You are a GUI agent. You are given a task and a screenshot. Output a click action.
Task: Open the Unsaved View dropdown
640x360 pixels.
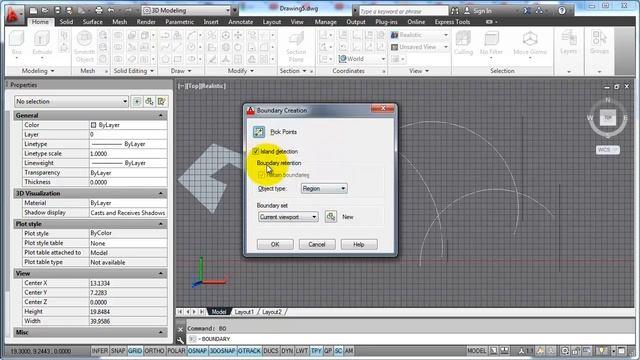(420, 47)
